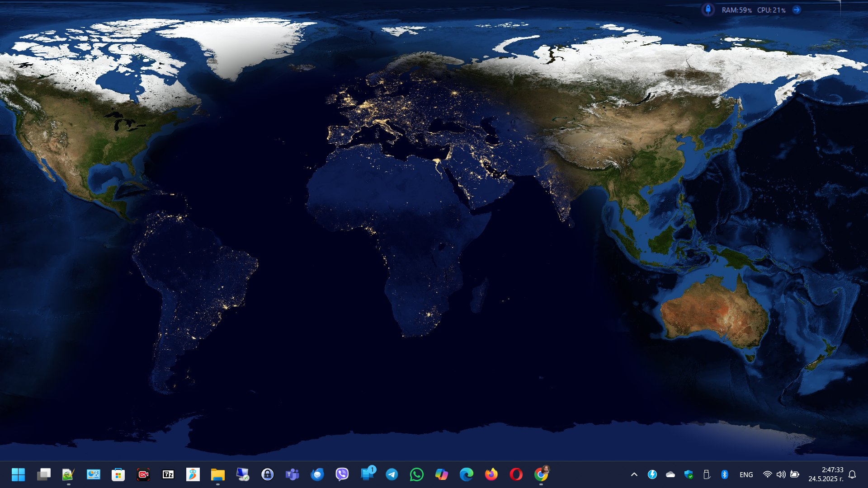Screen dimensions: 868x488
Task: Click the rocket boost icon in the widget
Action: (x=708, y=9)
